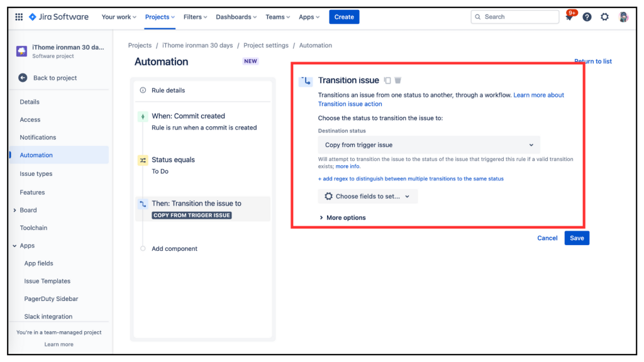Screen dimensions: 644x362
Task: Open the user profile avatar
Action: click(623, 17)
